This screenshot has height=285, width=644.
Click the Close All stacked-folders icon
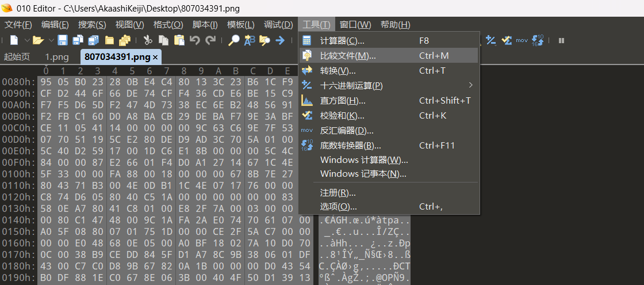click(x=124, y=40)
